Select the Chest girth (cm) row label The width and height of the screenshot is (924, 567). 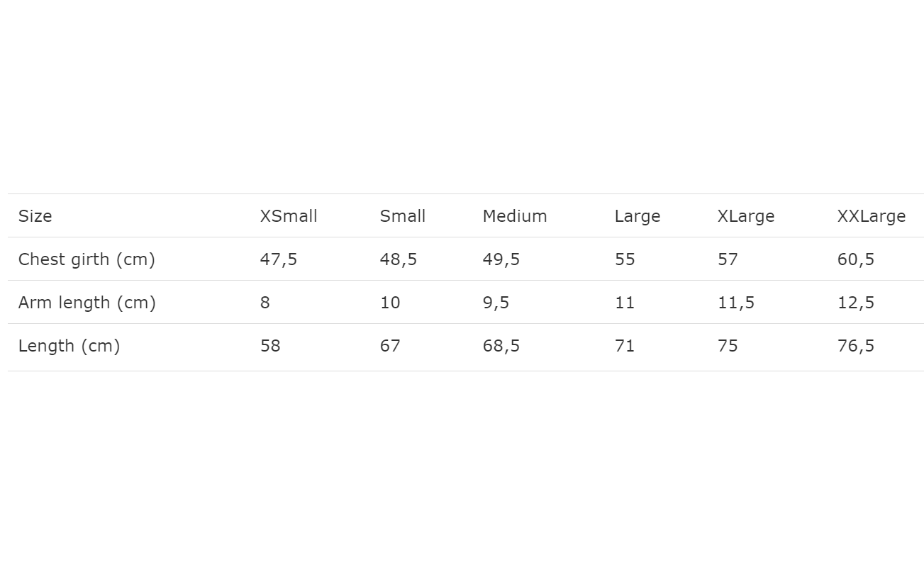pyautogui.click(x=87, y=259)
